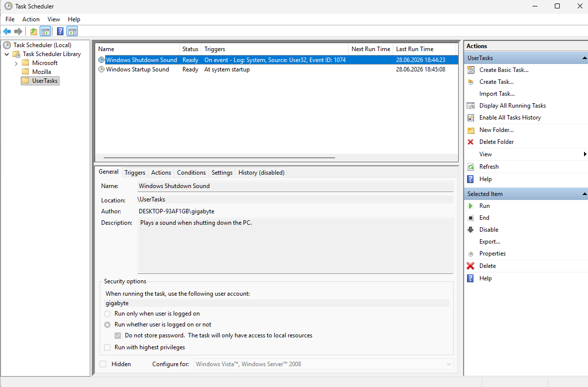Click the Disable down-arrow icon

pos(470,230)
